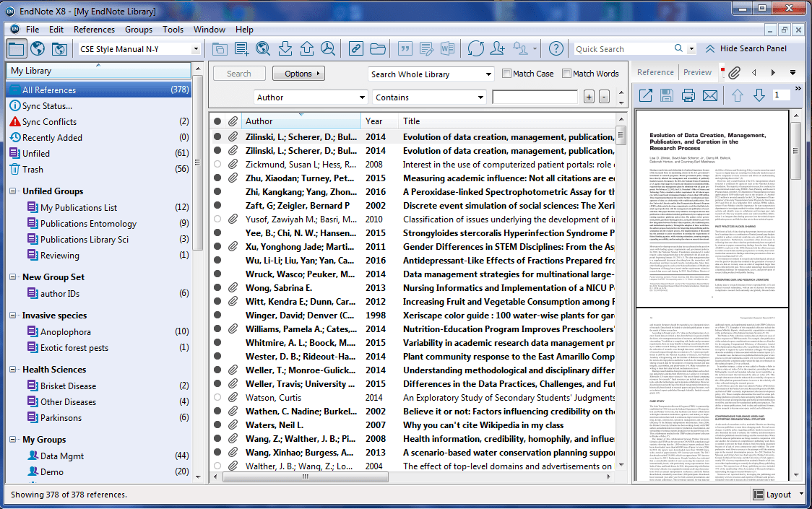
Task: Collapse the Health Sciences group set
Action: (x=13, y=369)
